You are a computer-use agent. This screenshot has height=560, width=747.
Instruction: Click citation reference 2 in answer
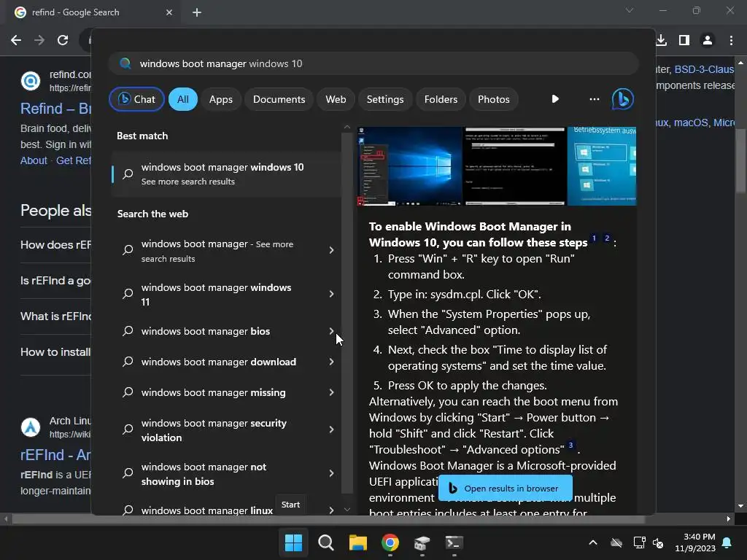tap(607, 238)
